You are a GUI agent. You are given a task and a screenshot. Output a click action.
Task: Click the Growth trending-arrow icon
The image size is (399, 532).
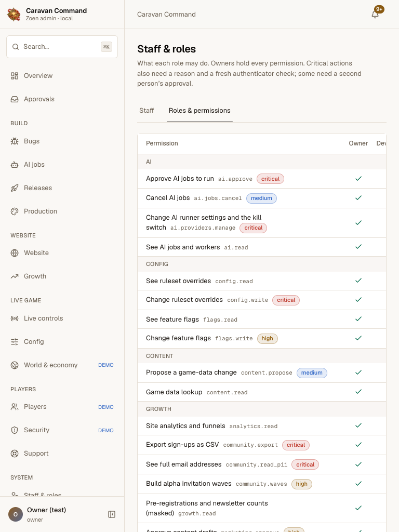point(15,276)
